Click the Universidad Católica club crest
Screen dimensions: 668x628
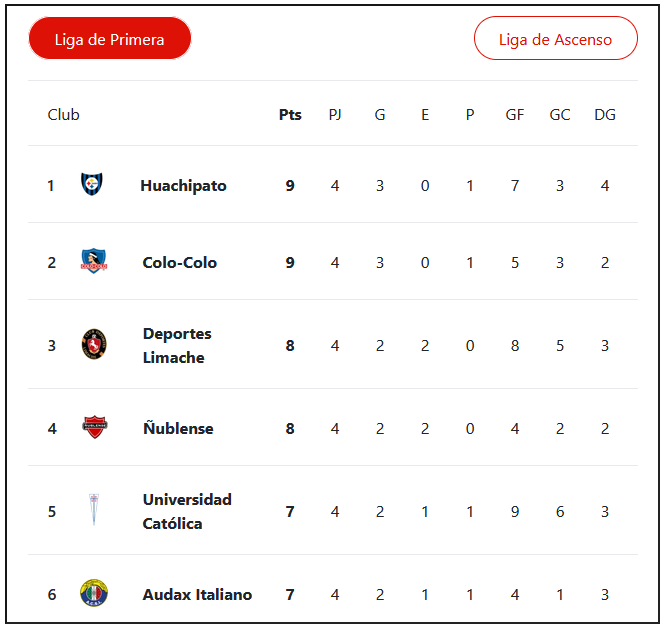[94, 511]
